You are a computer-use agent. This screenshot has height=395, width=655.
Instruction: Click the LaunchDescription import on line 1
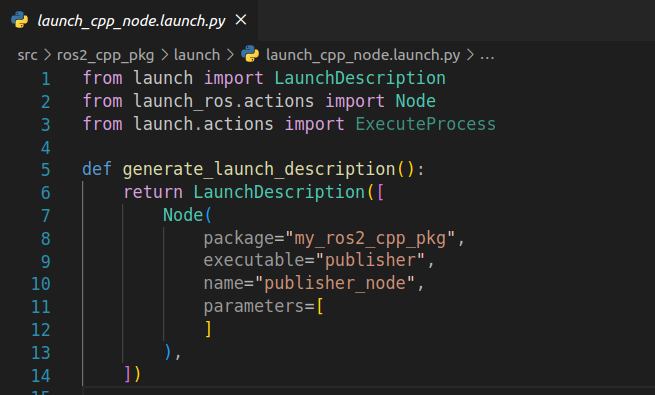click(x=360, y=78)
